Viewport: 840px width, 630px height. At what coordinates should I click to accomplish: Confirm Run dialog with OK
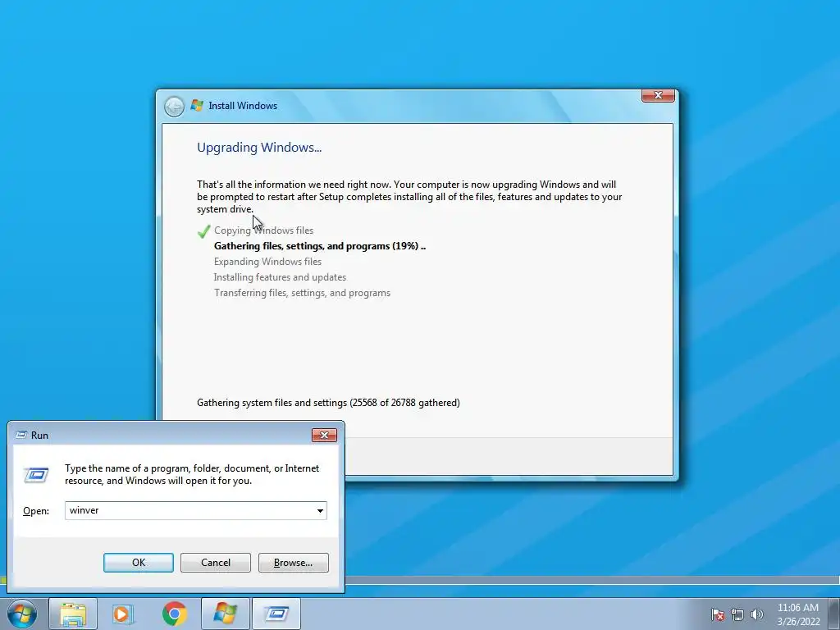[138, 563]
